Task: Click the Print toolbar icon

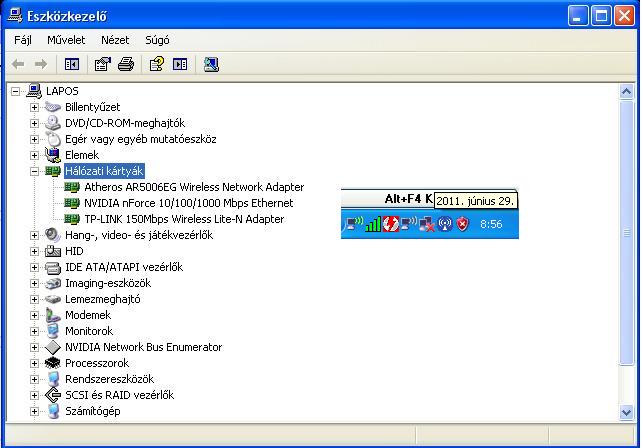Action: (126, 64)
